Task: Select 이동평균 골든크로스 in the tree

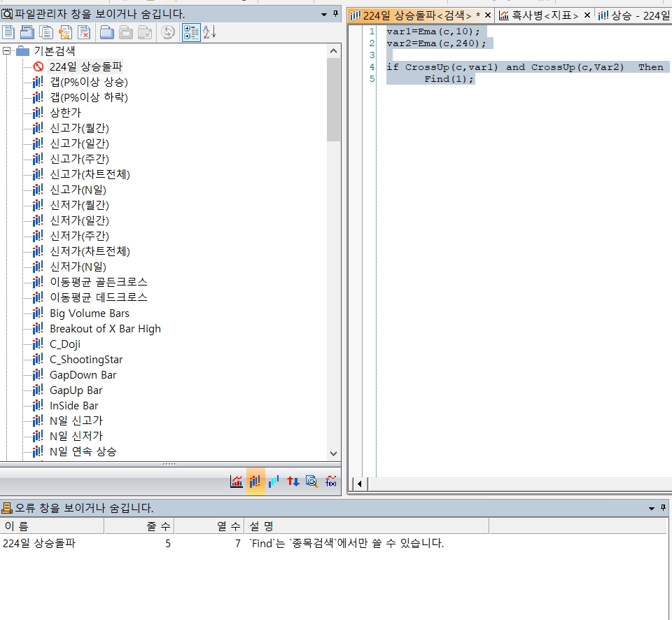Action: point(98,282)
